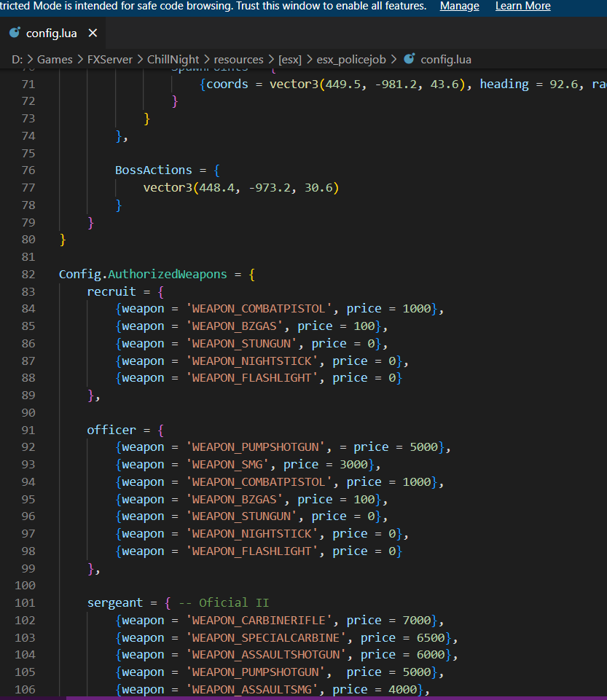Open Manage link in Restricted Mode banner
Screen dimensions: 607x700
(x=459, y=6)
